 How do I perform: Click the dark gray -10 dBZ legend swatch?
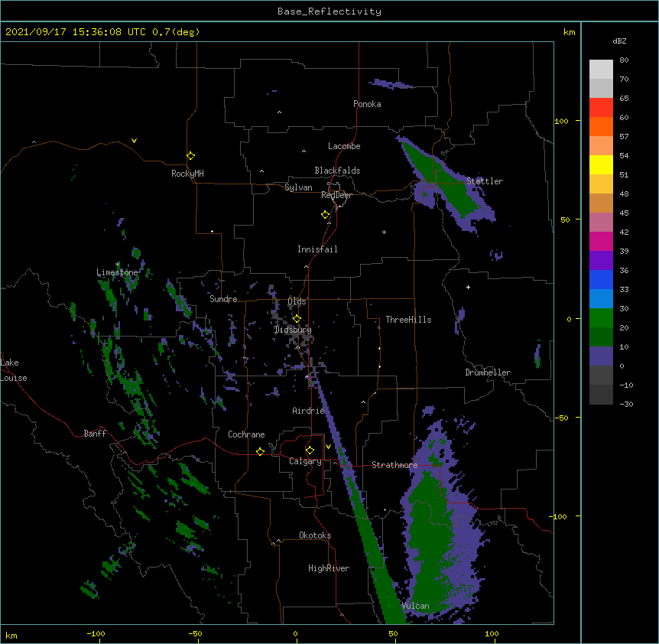(x=601, y=395)
